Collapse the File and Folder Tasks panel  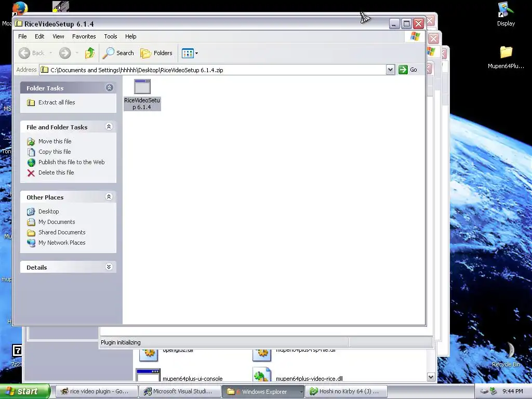coord(109,127)
